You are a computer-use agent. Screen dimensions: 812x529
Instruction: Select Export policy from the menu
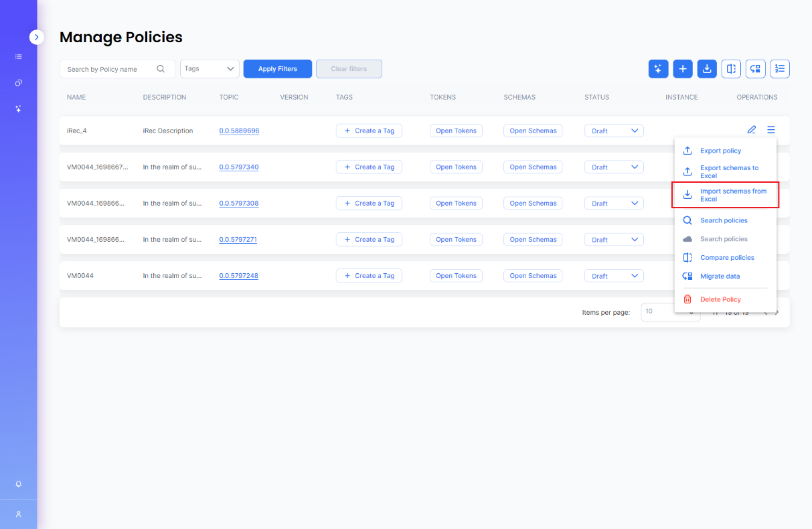pyautogui.click(x=720, y=151)
